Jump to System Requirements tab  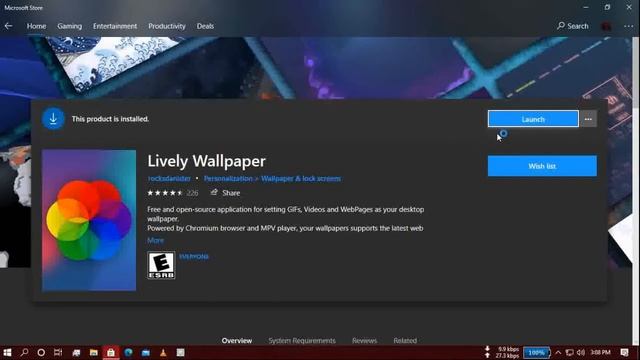(x=302, y=340)
